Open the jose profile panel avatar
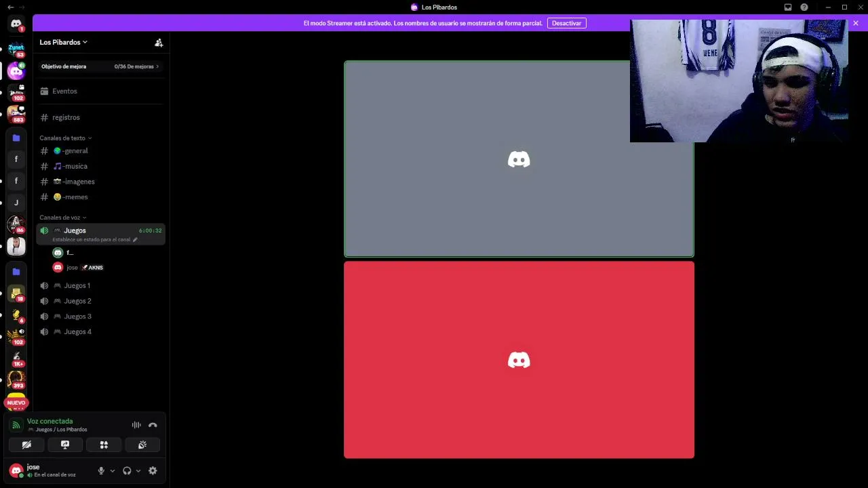Image resolution: width=868 pixels, height=488 pixels. click(16, 470)
